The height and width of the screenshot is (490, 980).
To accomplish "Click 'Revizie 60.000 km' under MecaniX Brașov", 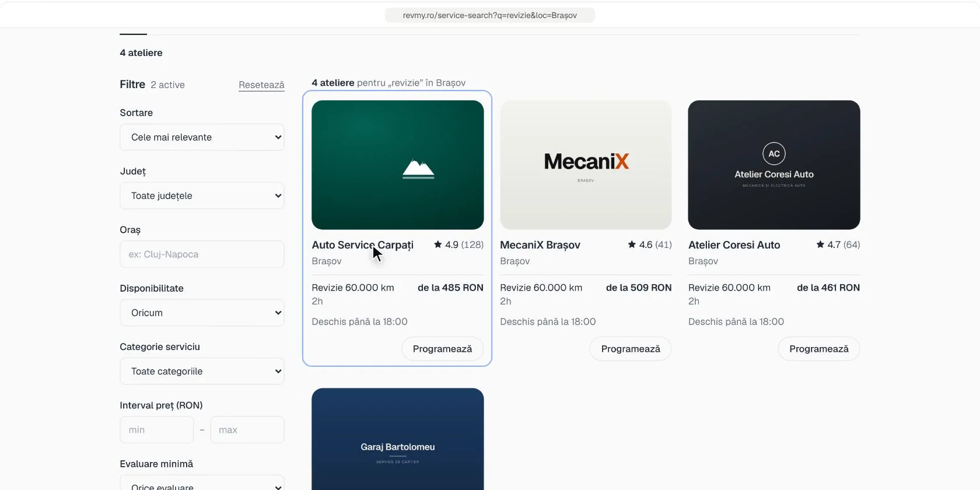I will tap(541, 288).
